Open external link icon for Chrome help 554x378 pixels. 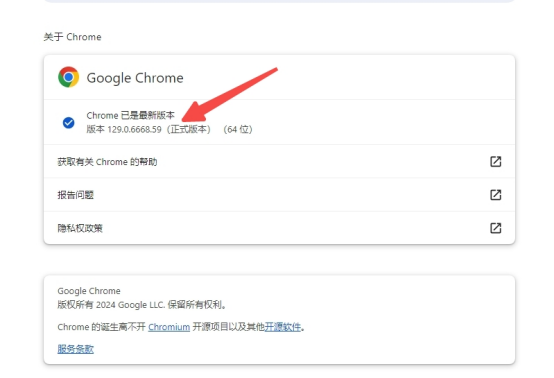pyautogui.click(x=495, y=161)
